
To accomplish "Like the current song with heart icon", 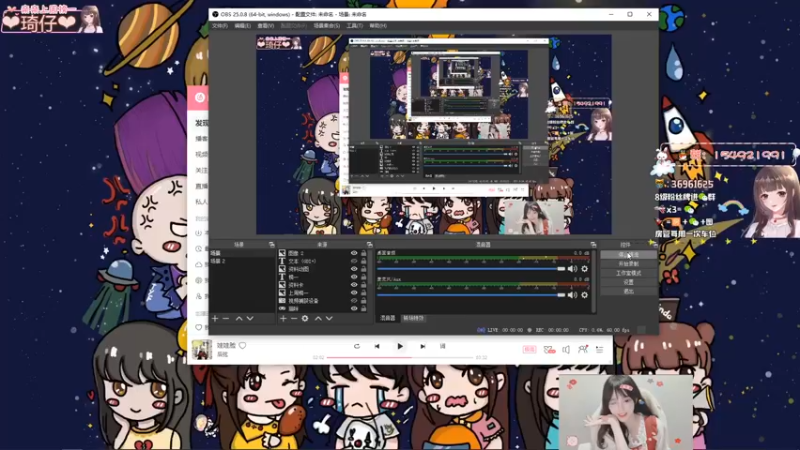I will pyautogui.click(x=242, y=345).
